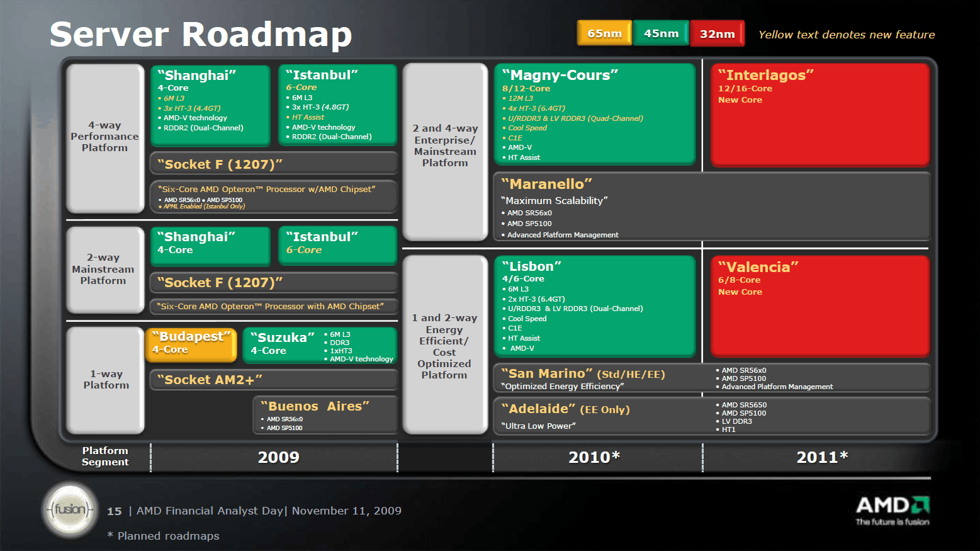Click "New Core" under Interlagos
The height and width of the screenshot is (551, 980).
pos(740,100)
